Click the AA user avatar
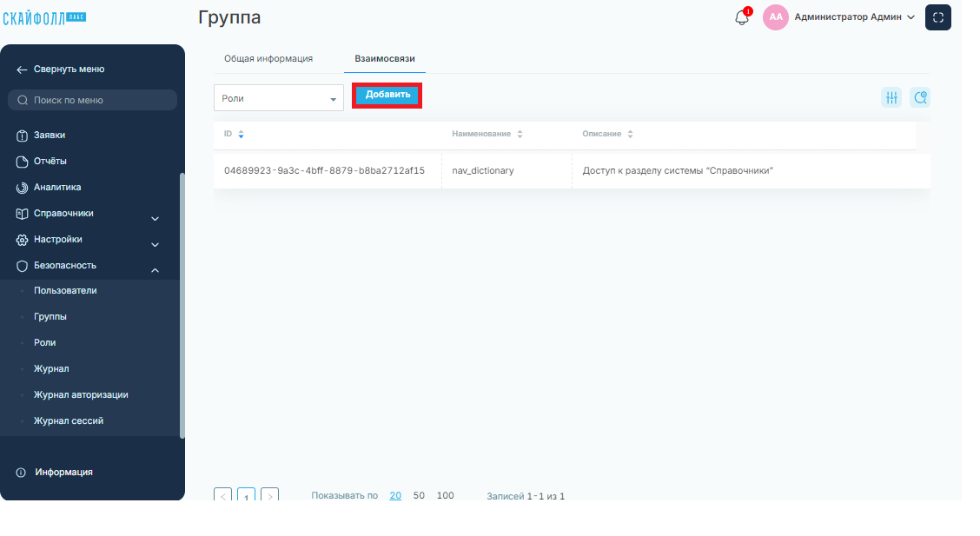Viewport: 980px width, 536px height. (x=775, y=17)
